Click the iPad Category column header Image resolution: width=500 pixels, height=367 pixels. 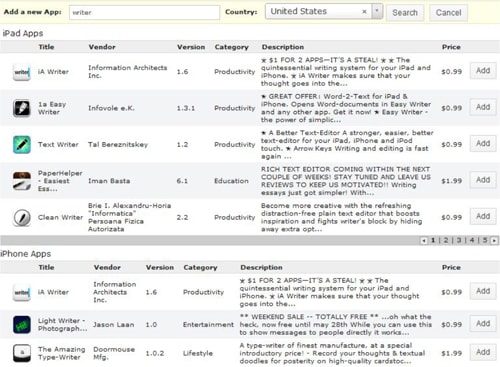click(232, 47)
